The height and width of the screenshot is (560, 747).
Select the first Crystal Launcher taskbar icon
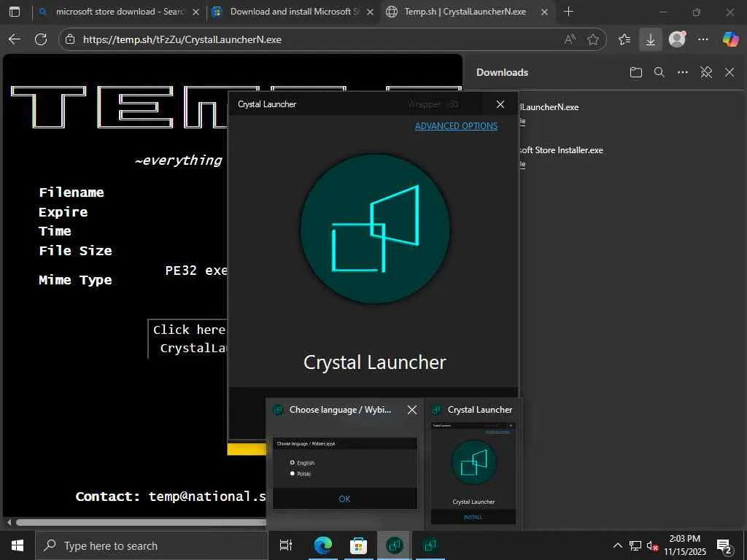coord(394,545)
